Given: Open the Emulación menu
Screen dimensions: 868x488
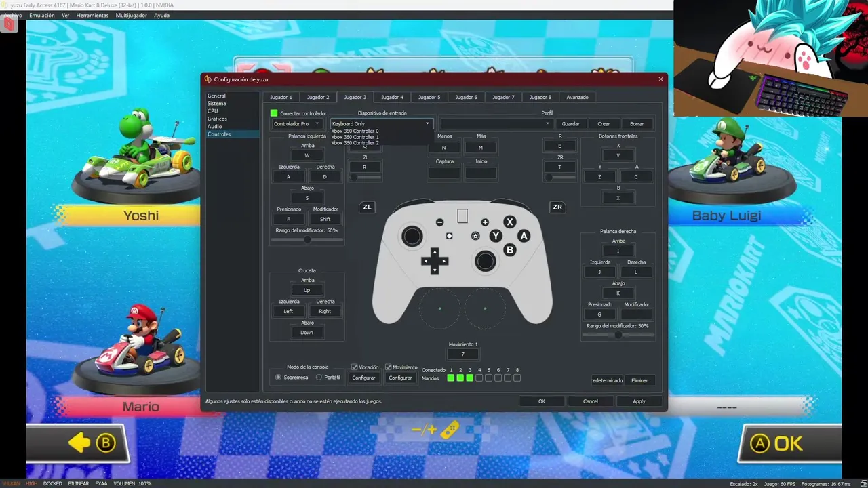Looking at the screenshot, I should point(42,15).
